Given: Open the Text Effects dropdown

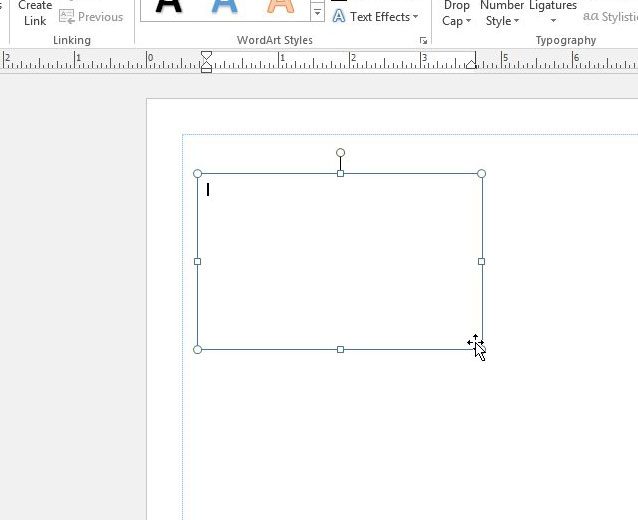Looking at the screenshot, I should coord(375,17).
